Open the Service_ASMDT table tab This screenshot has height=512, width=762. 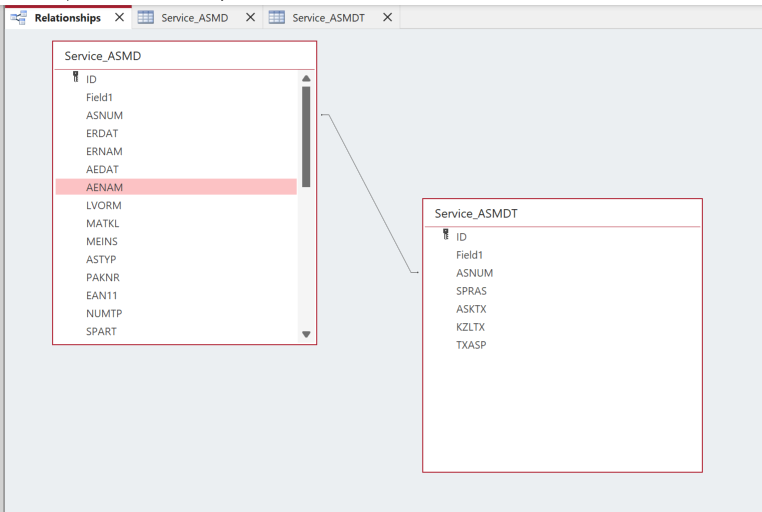pos(328,18)
